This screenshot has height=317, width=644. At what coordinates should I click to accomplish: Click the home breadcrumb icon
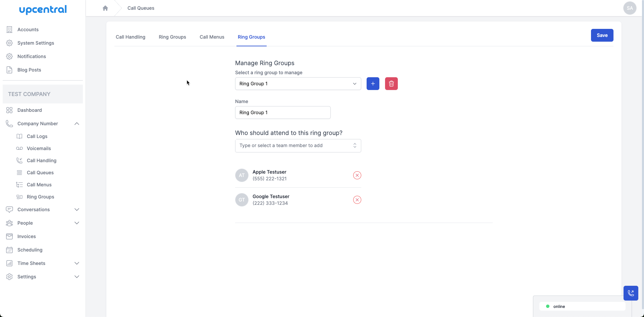click(105, 8)
